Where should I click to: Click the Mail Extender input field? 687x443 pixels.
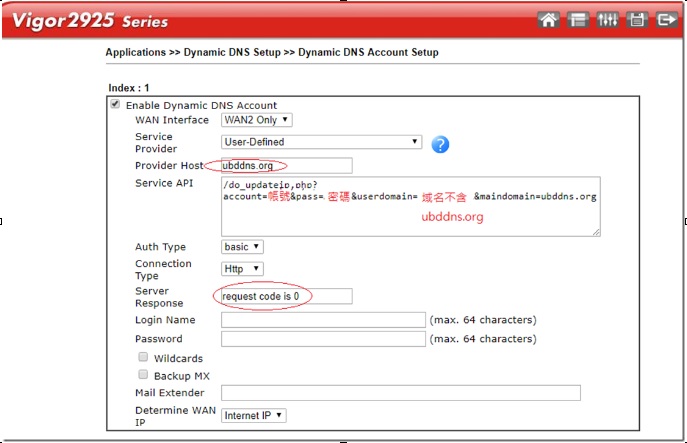tap(400, 393)
